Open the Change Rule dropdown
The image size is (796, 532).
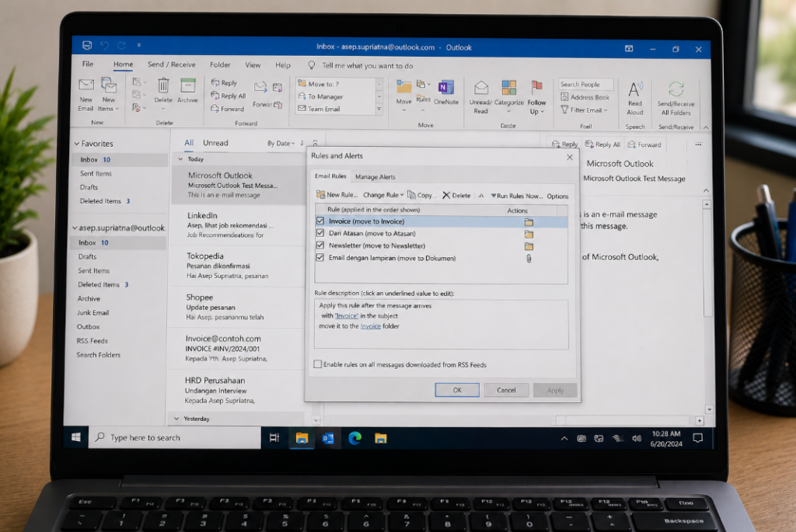383,195
